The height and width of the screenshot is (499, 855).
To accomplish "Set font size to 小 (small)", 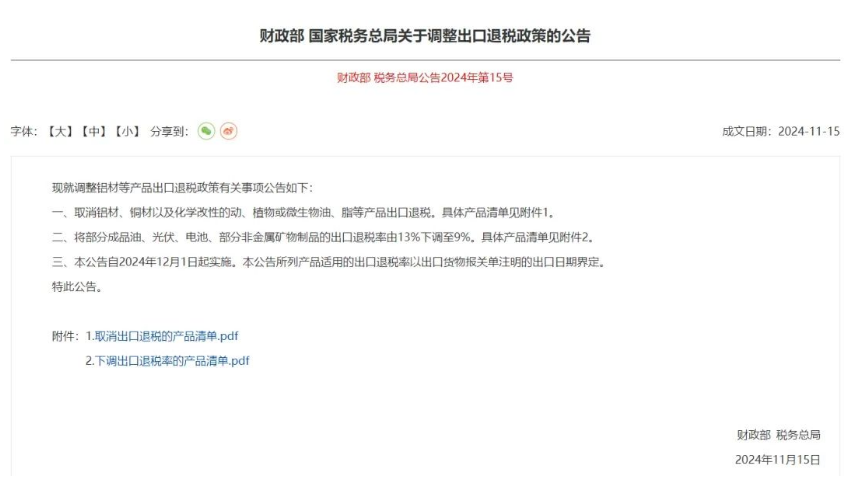I will click(128, 131).
